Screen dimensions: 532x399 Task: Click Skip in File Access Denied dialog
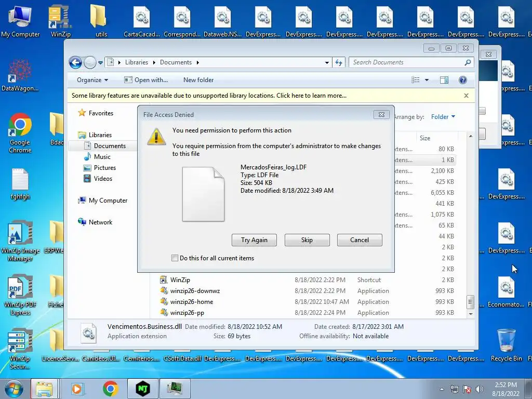307,240
